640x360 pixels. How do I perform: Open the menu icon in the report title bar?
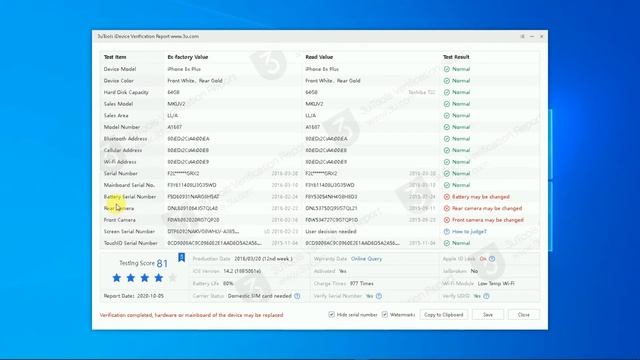(522, 36)
